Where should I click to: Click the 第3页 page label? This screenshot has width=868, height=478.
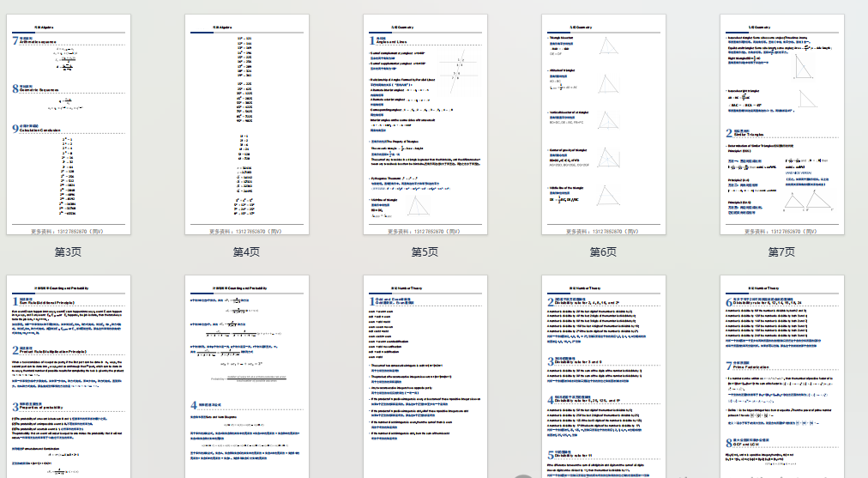point(69,252)
